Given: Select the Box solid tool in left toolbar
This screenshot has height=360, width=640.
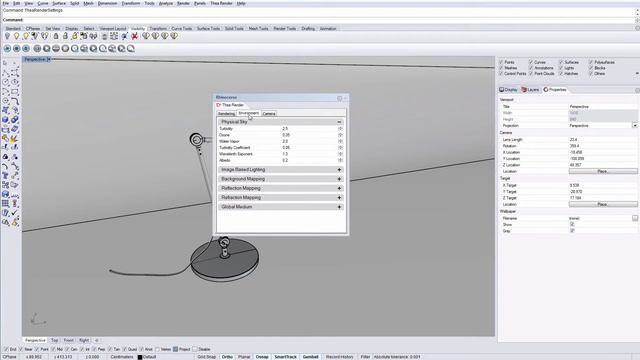Looking at the screenshot, I should [5, 120].
